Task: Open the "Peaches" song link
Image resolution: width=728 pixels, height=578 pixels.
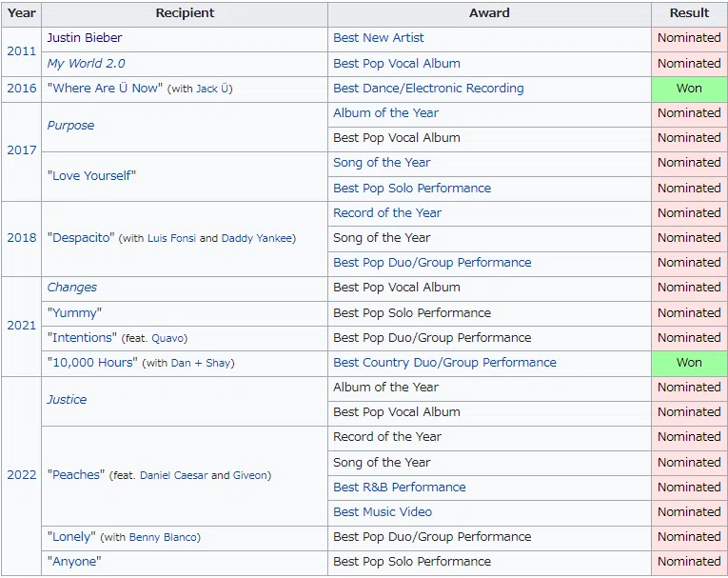Action: pyautogui.click(x=76, y=475)
